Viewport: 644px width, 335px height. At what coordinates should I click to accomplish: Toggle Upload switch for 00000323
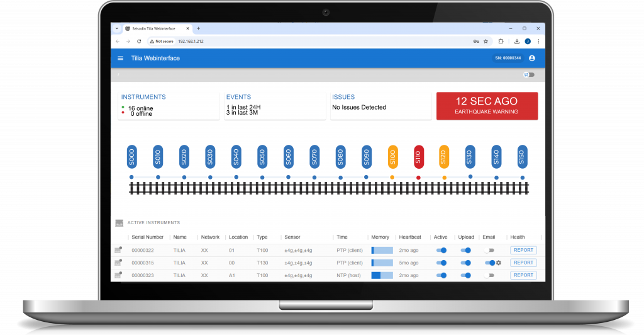point(466,275)
